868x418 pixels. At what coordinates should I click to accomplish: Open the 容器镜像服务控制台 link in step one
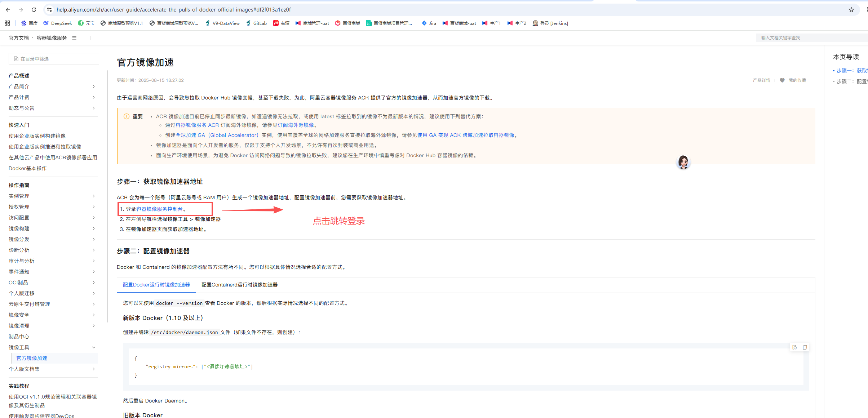(159, 209)
